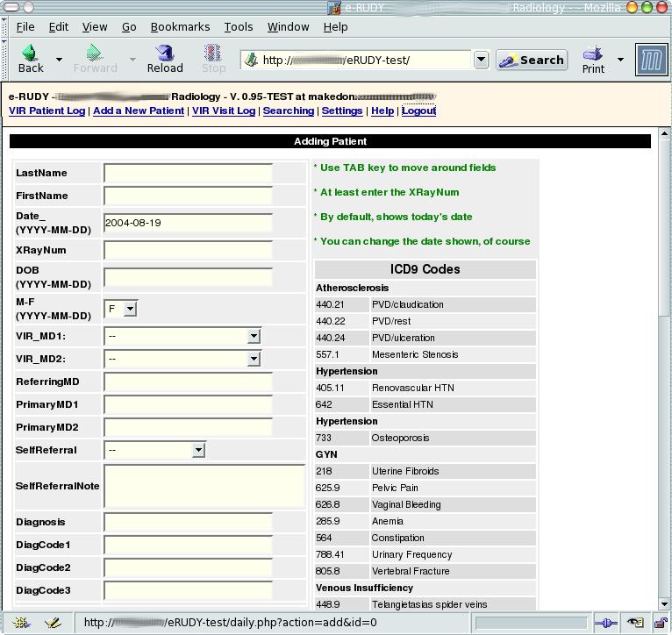Click the cookie eye icon in status bar
Viewport: 672px width, 635px height.
click(x=635, y=623)
